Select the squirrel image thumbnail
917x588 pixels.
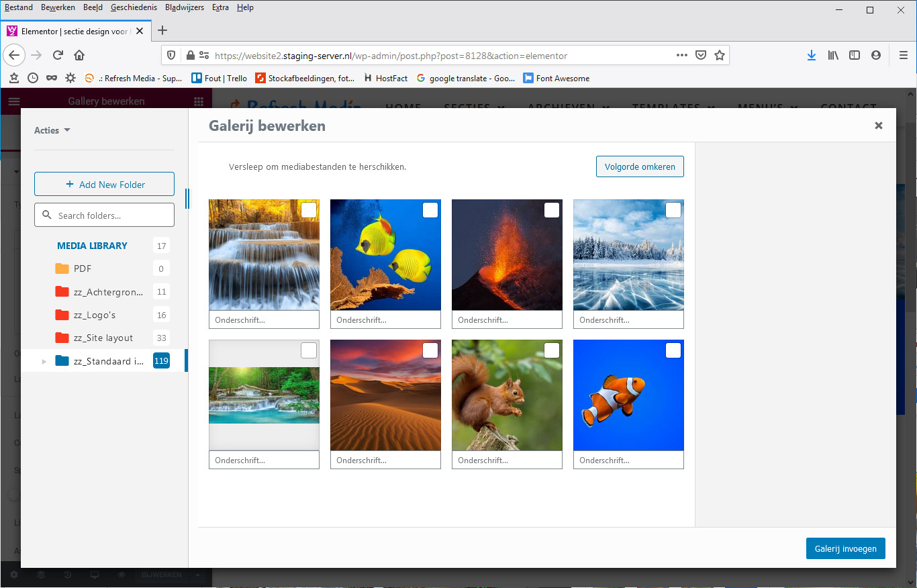(507, 396)
